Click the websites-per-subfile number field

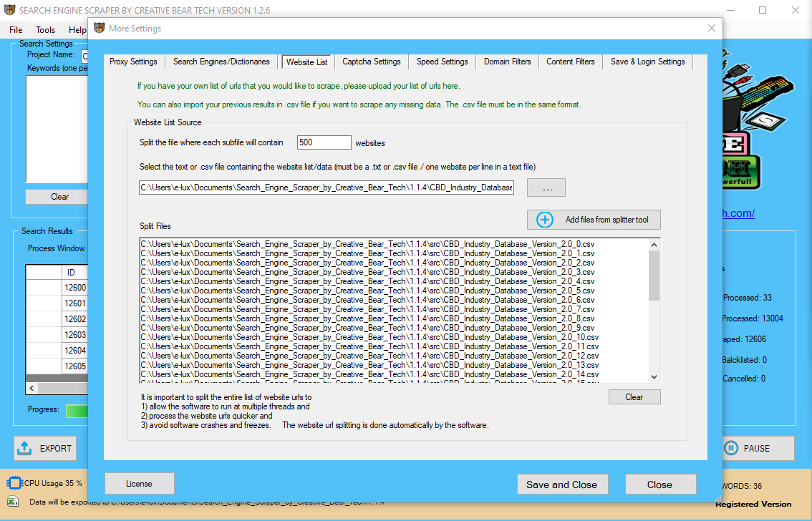click(324, 142)
